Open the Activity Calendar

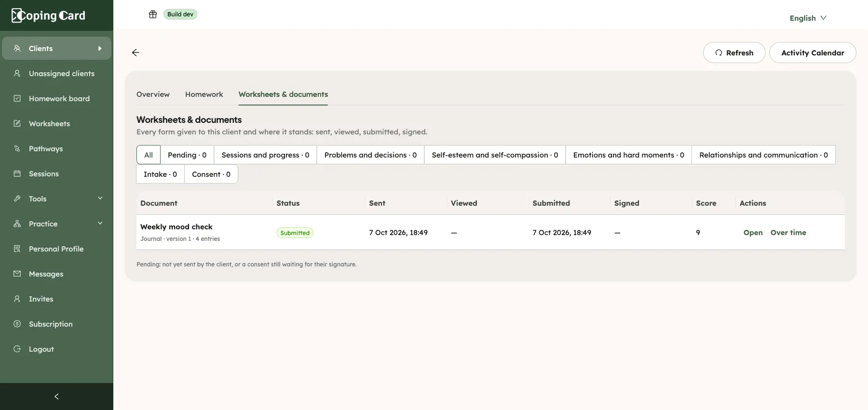pos(813,53)
